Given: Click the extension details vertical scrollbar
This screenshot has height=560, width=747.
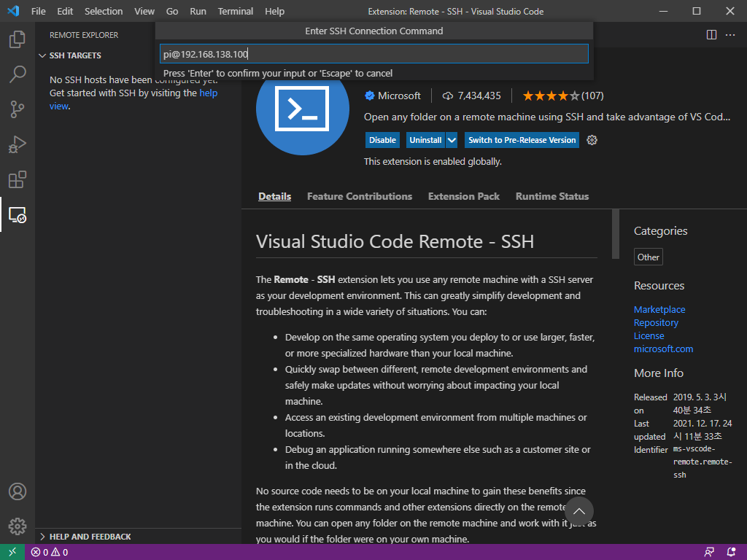Looking at the screenshot, I should point(616,234).
